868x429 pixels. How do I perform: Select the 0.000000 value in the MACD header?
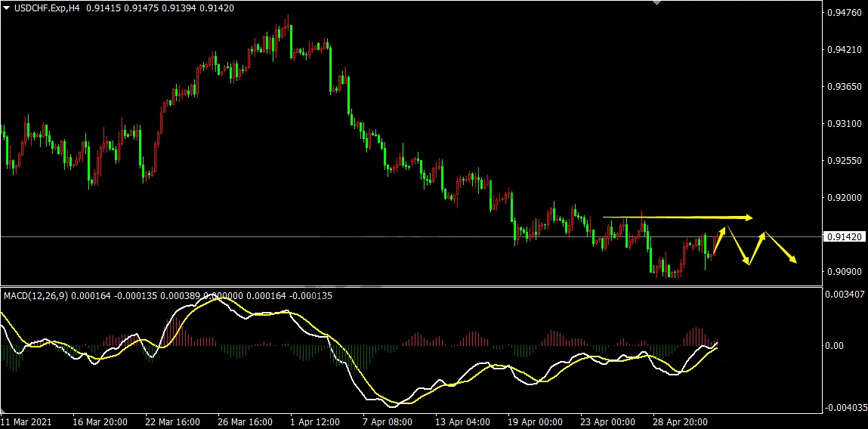click(x=223, y=296)
